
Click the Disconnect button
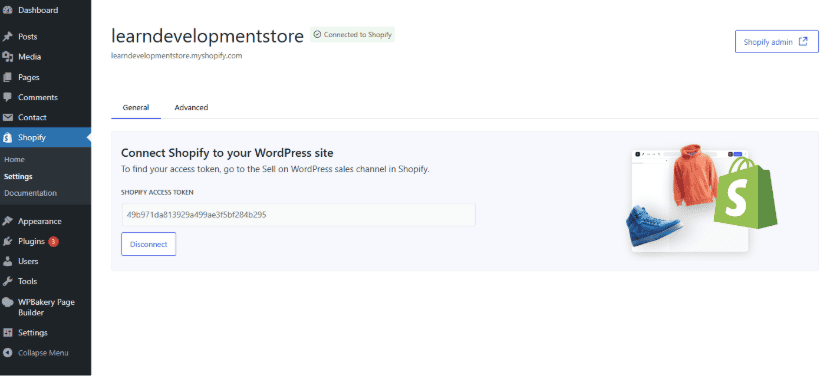pos(148,244)
